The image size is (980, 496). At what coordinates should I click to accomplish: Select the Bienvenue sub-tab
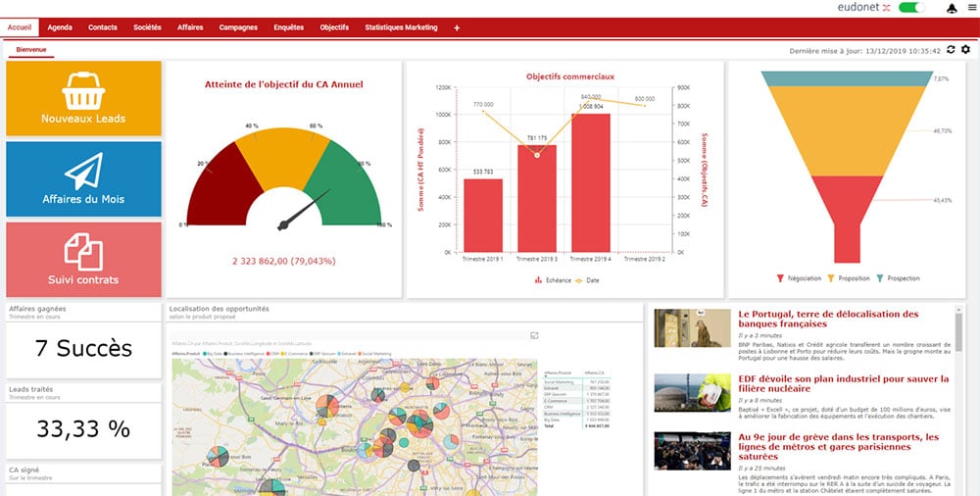click(31, 50)
